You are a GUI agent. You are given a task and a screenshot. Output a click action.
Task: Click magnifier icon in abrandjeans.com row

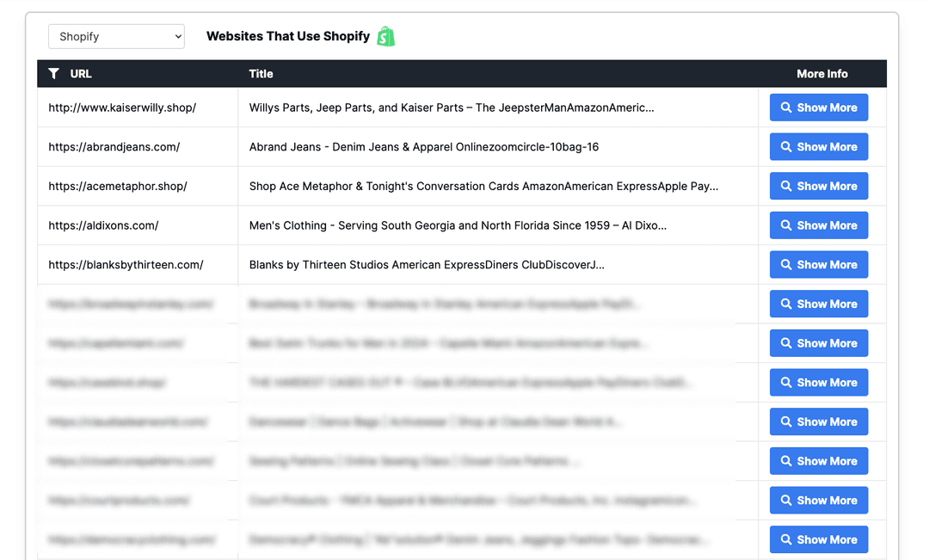tap(786, 147)
